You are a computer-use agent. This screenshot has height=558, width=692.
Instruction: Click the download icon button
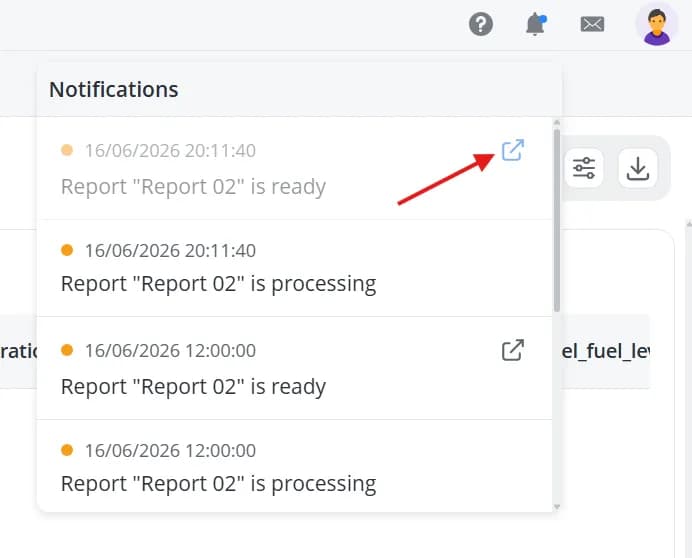click(637, 168)
